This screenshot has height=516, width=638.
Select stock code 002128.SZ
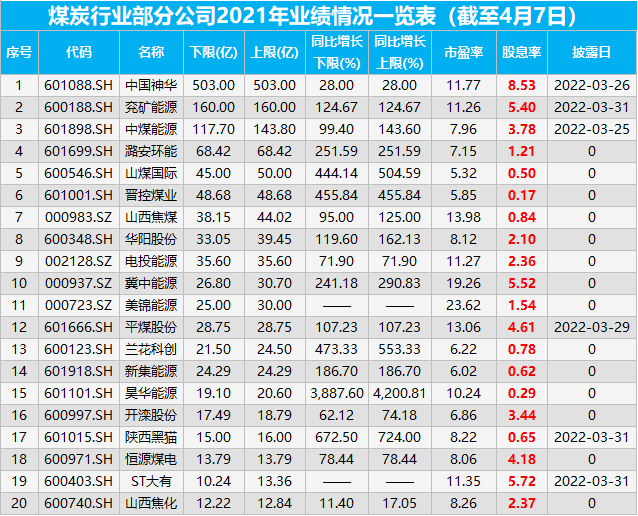pos(79,261)
